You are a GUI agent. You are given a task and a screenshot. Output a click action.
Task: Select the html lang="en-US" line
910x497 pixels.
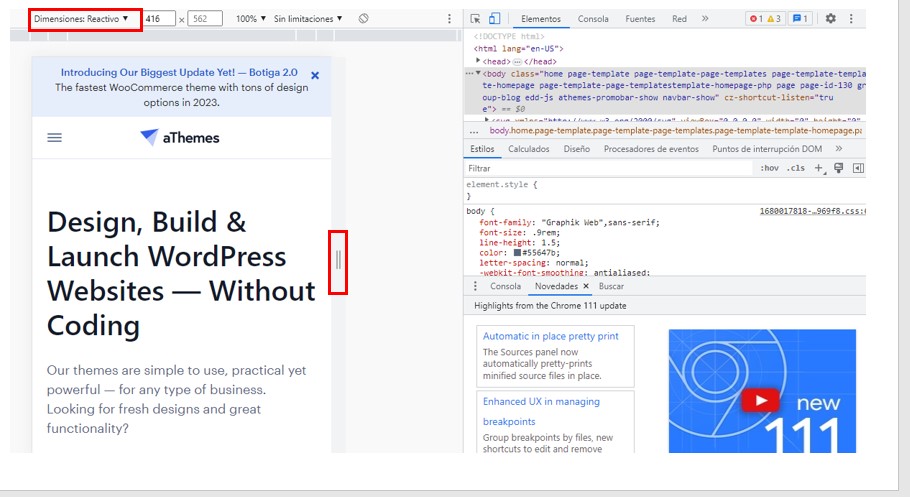click(518, 49)
